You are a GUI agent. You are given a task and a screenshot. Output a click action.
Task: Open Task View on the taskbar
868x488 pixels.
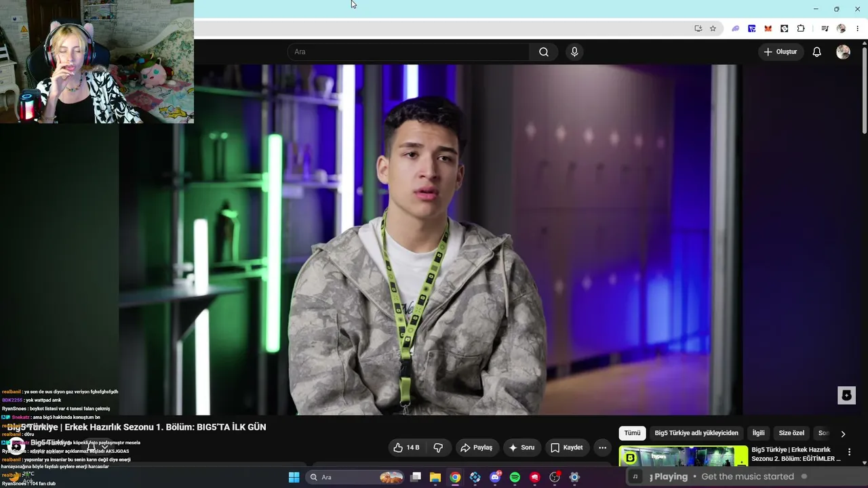tap(416, 477)
